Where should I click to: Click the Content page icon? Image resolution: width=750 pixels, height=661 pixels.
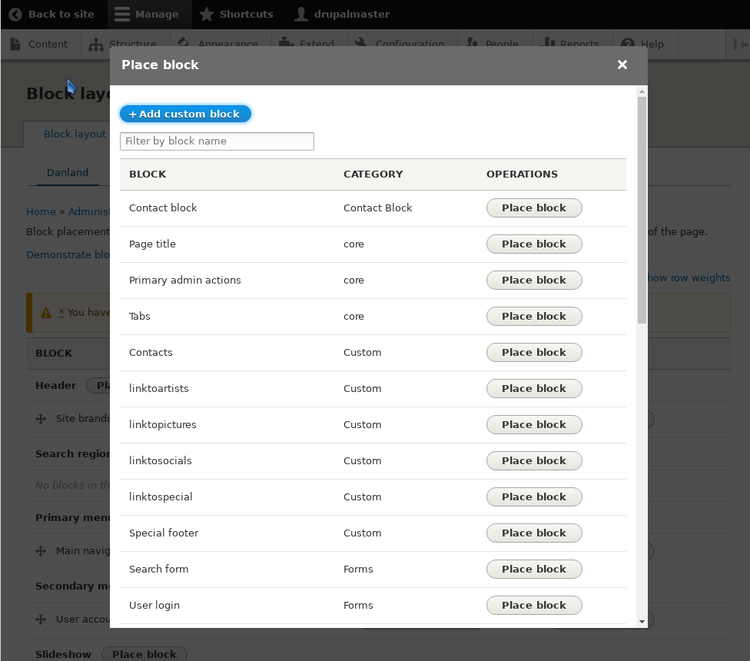pos(15,44)
